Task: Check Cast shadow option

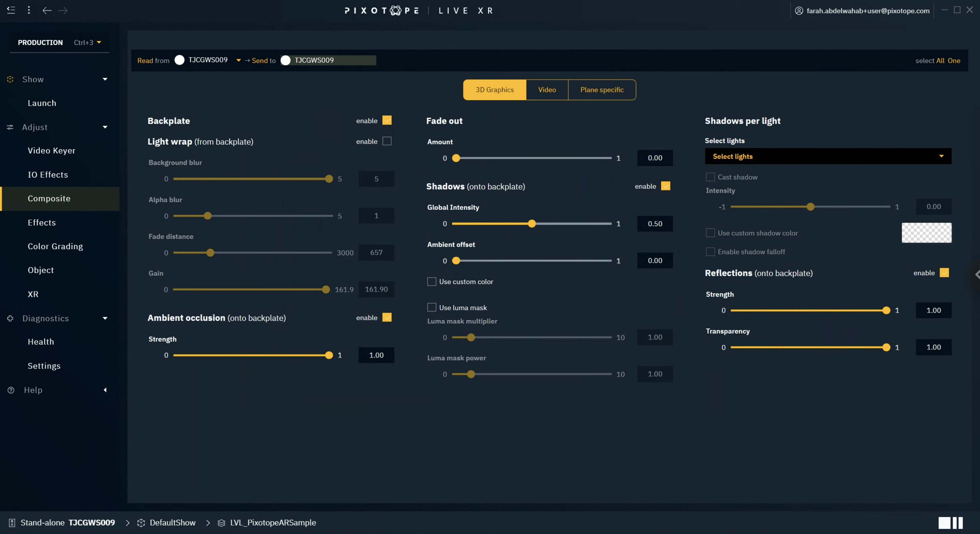Action: (710, 177)
